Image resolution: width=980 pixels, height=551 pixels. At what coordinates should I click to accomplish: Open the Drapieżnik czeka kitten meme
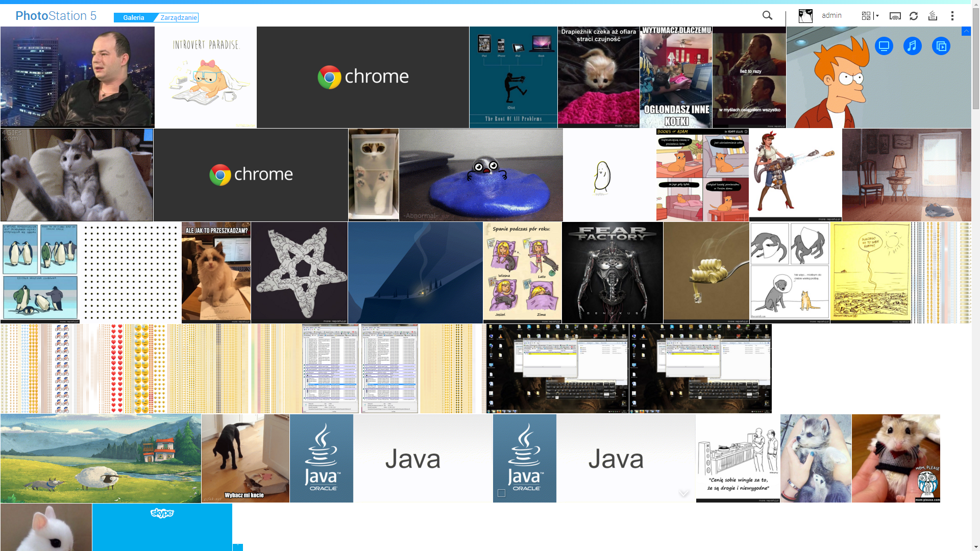pos(599,77)
